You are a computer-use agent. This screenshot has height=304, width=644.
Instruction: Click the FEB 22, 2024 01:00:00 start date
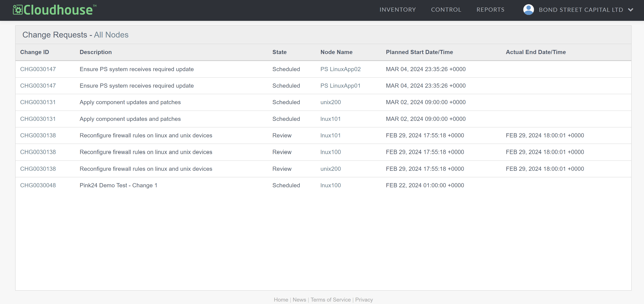(425, 185)
